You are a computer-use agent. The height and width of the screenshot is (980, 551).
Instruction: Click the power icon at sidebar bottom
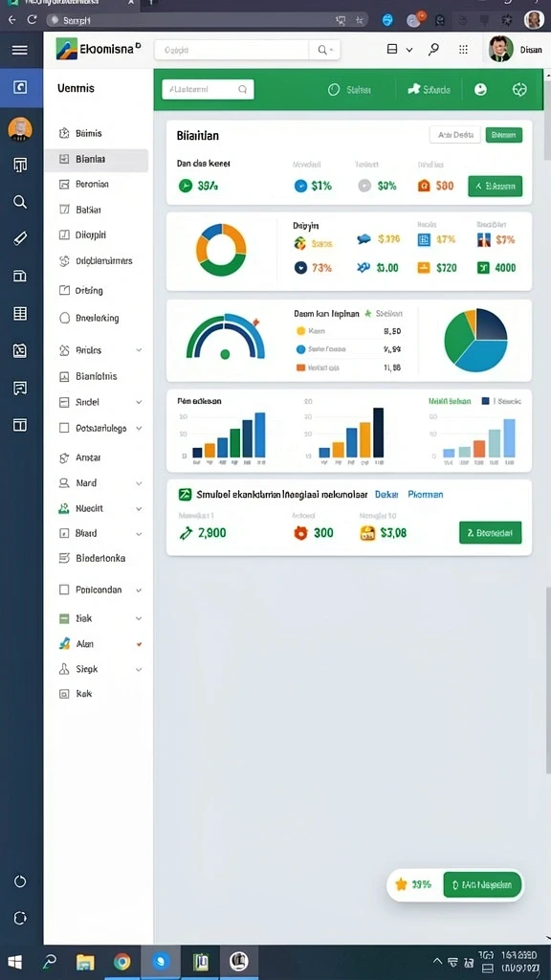(20, 881)
